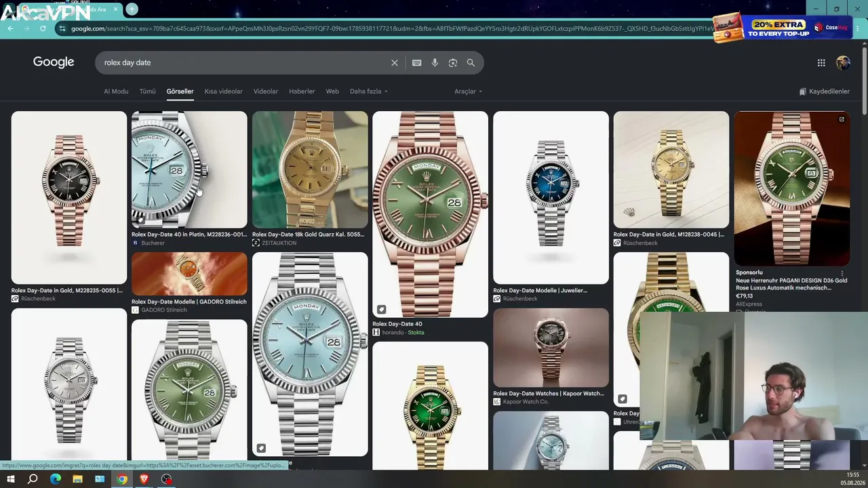Viewport: 868px width, 488px height.
Task: Open the 18k Gold Quarz watch thumbnail
Action: coord(310,169)
